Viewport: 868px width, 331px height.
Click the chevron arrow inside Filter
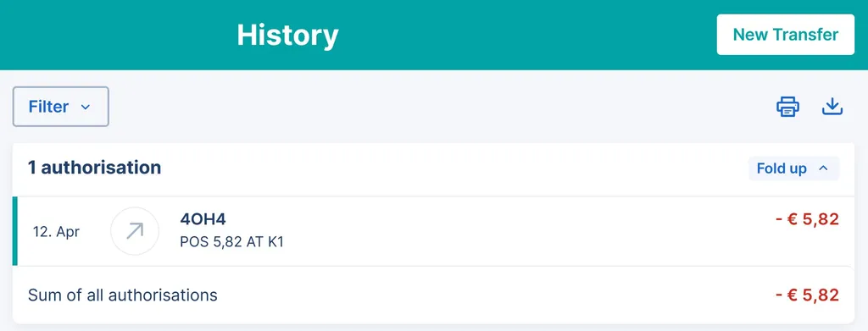click(x=86, y=107)
